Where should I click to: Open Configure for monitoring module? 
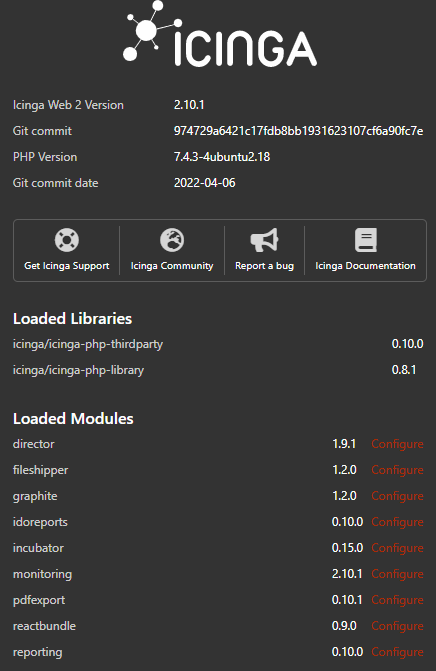point(397,574)
